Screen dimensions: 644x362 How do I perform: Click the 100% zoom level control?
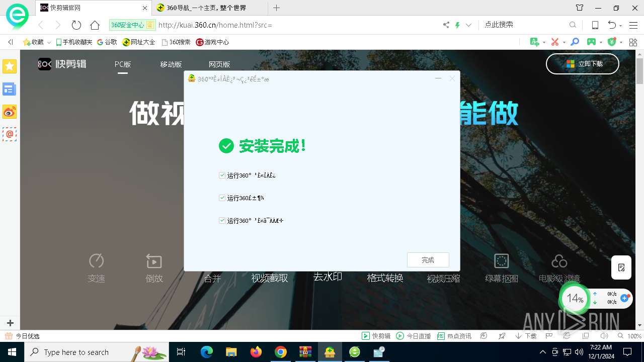[629, 336]
